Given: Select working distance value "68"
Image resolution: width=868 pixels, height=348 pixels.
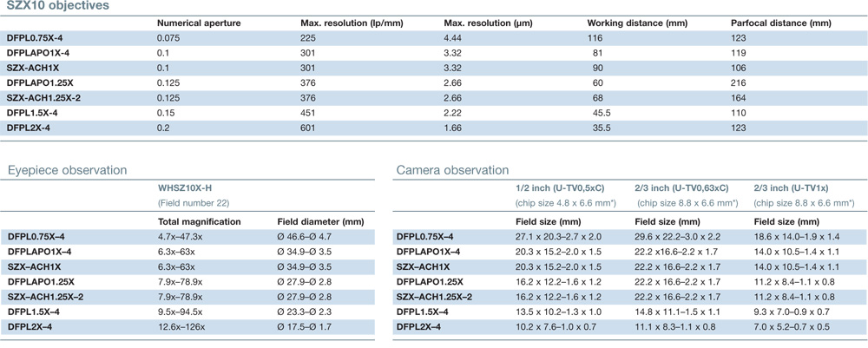Looking at the screenshot, I should [597, 98].
